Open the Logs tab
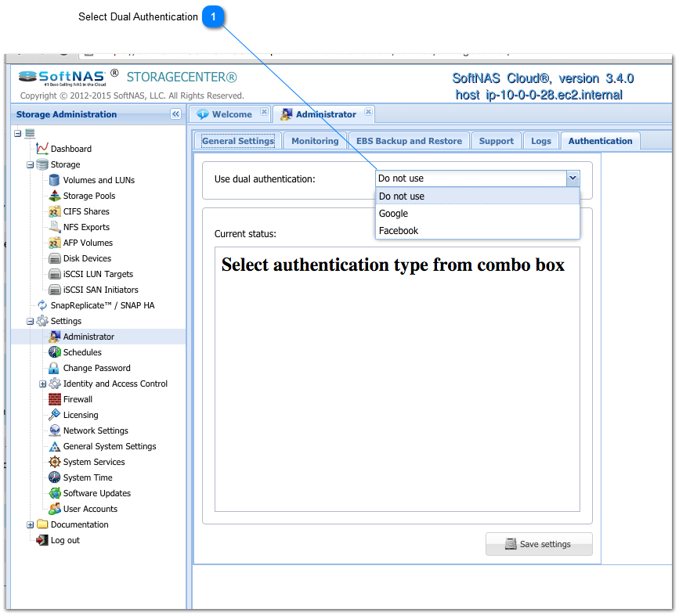 coord(541,141)
